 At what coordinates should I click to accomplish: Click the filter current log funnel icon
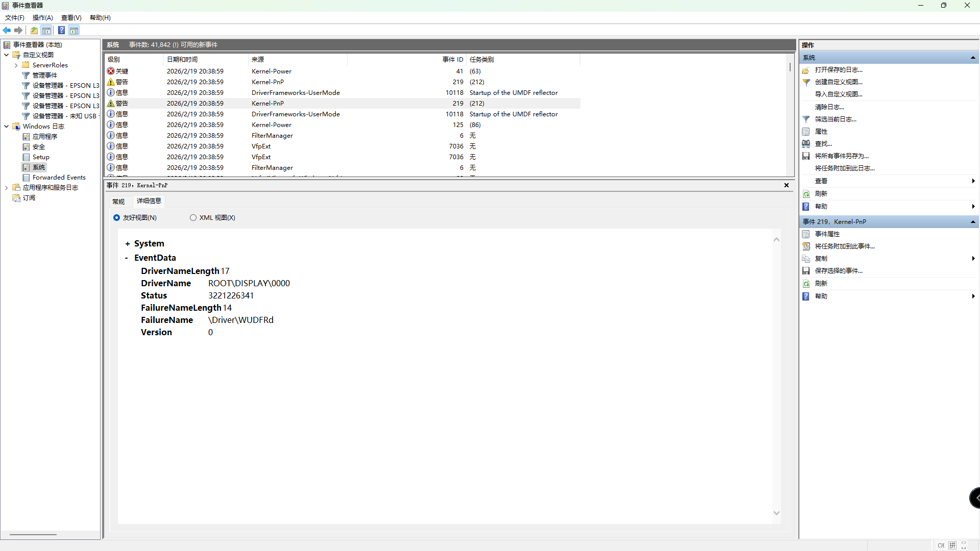(x=806, y=119)
